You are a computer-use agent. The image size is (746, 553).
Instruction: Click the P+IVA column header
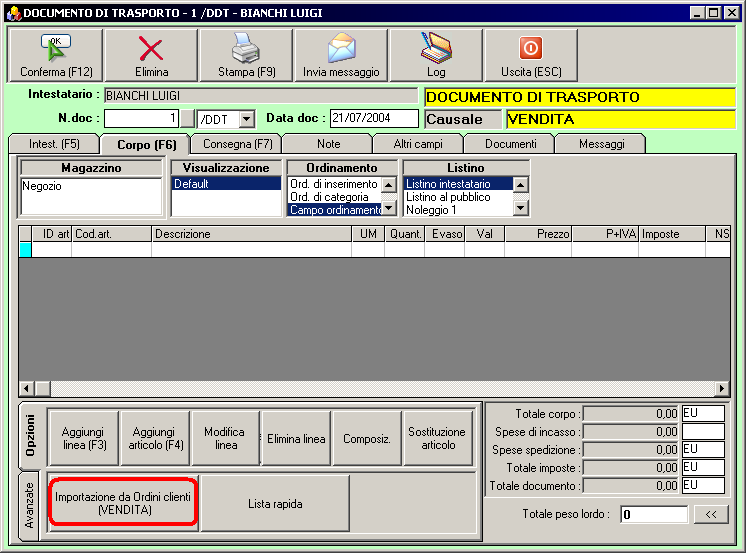(x=605, y=234)
